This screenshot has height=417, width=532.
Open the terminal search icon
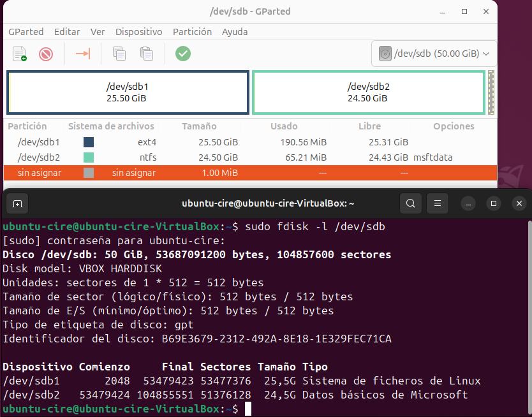(411, 203)
